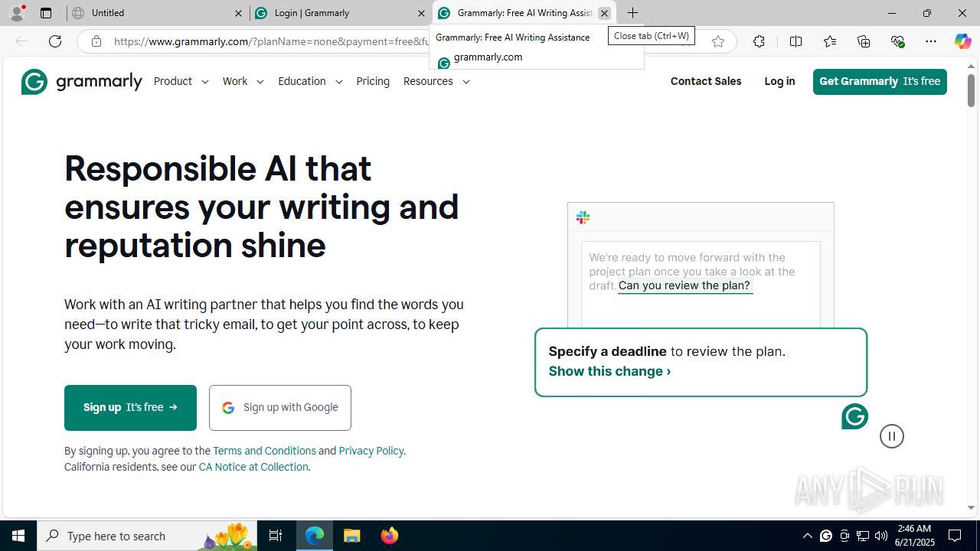Image resolution: width=980 pixels, height=551 pixels.
Task: Launch Firefox from the taskbar
Action: 389,536
